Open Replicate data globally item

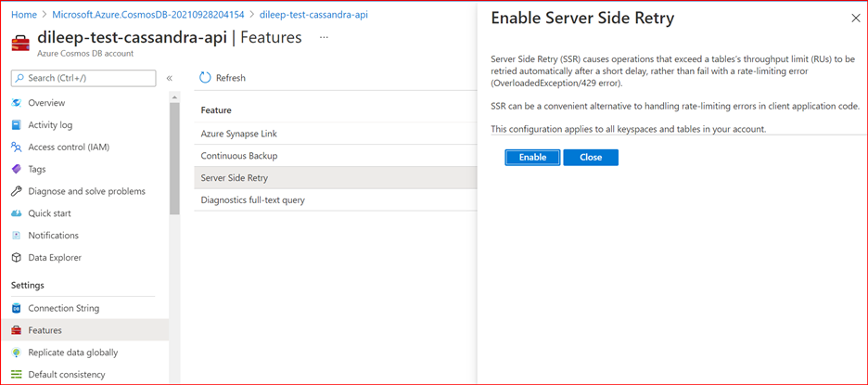click(x=73, y=353)
